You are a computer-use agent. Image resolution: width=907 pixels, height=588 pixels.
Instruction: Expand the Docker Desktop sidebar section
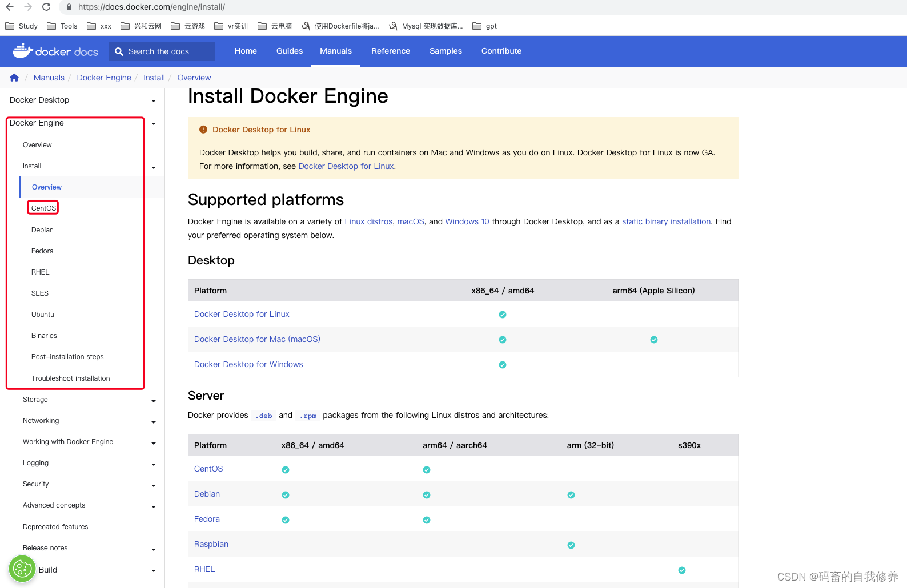153,101
